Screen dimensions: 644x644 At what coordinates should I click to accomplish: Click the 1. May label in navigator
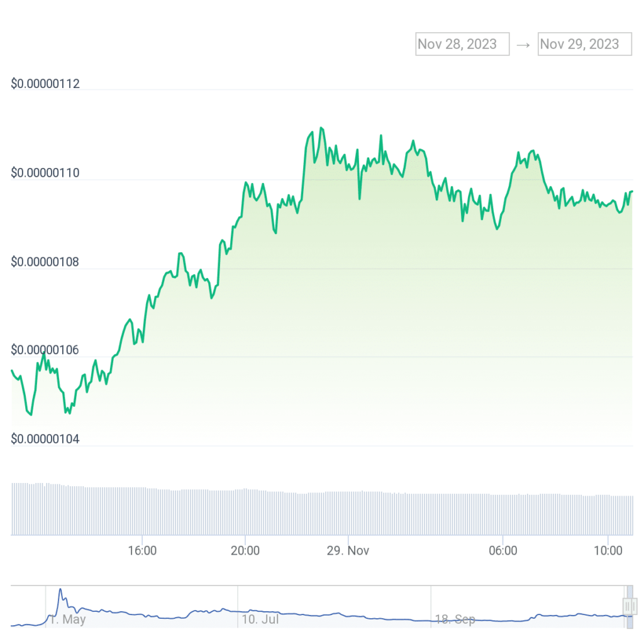click(67, 619)
